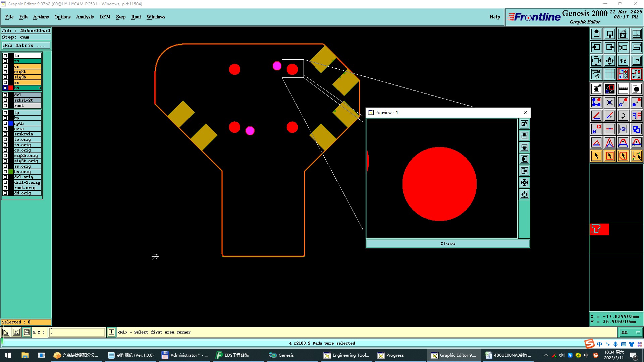
Task: Open the Analysis menu
Action: click(85, 17)
